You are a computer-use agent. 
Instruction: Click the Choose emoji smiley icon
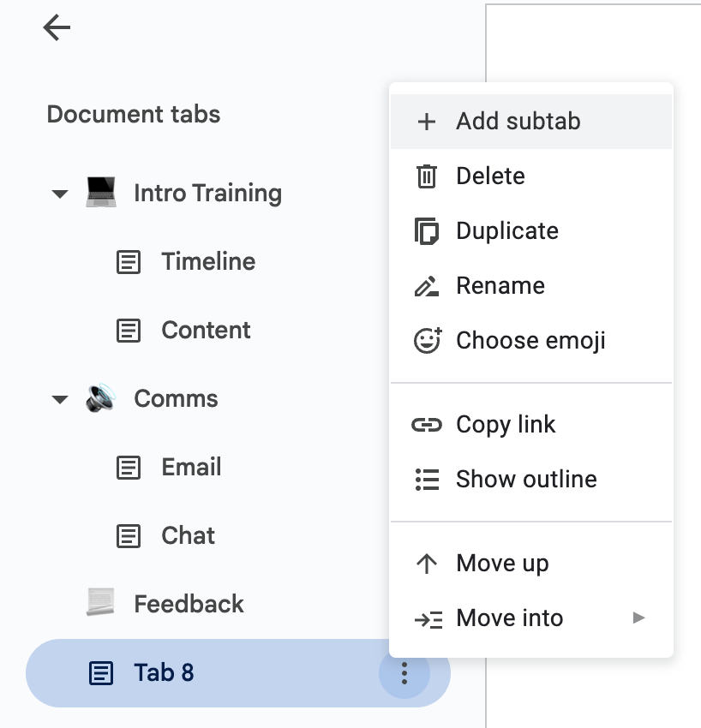[x=426, y=340]
